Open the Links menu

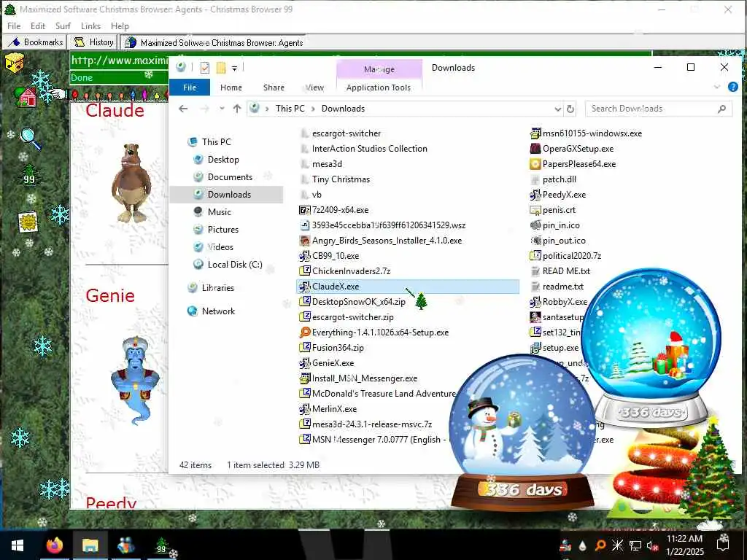pos(90,26)
